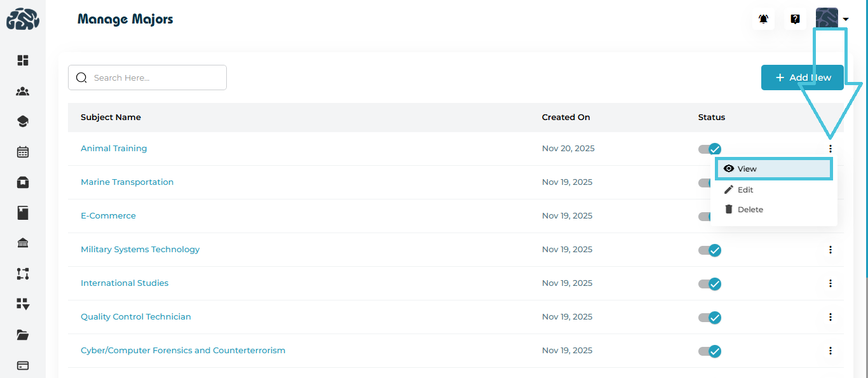Open three-dot menu for Cyber/Computer Forensics row
This screenshot has width=868, height=378.
point(830,351)
